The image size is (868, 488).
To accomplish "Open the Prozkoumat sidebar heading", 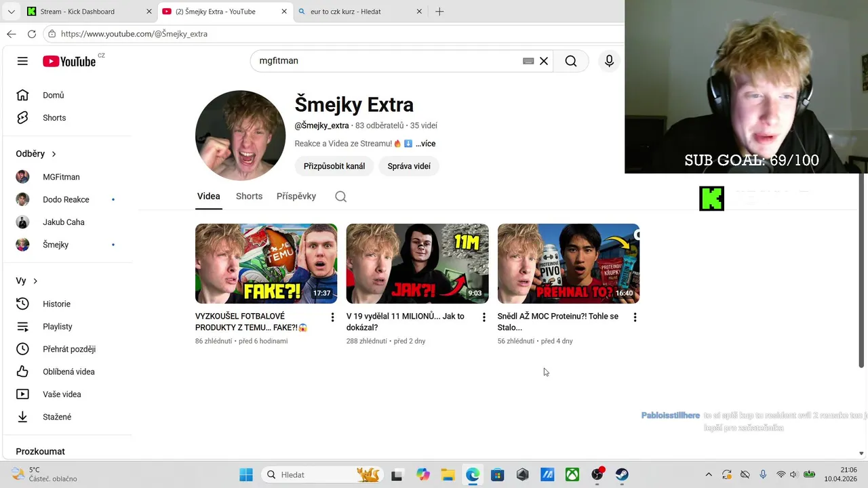I will click(40, 451).
